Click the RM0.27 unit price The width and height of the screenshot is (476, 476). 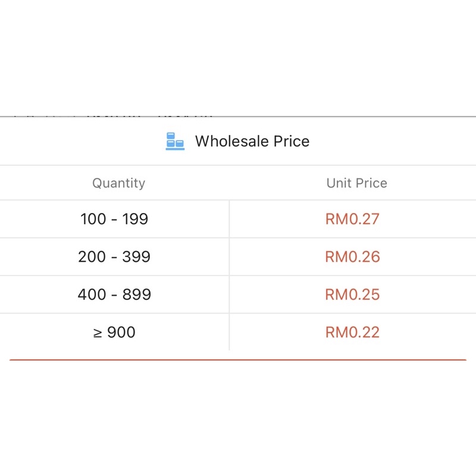[352, 219]
